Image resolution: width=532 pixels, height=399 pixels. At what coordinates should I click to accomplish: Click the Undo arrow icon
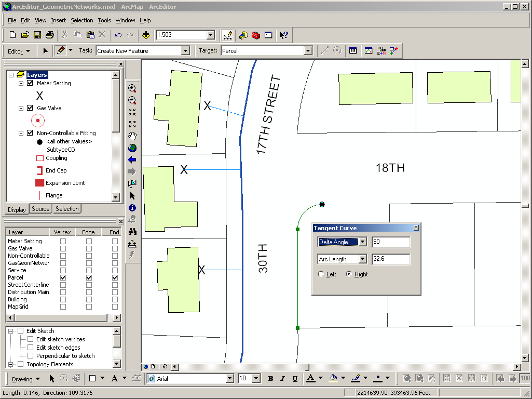(x=118, y=35)
